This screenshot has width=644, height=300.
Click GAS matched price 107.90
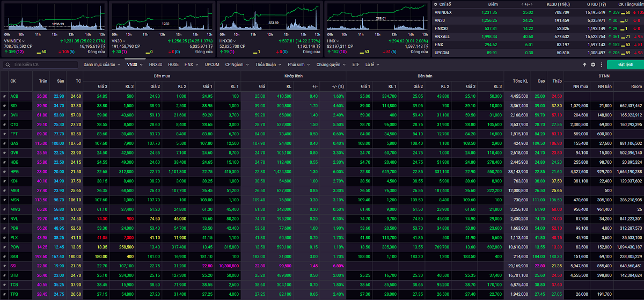pyautogui.click(x=260, y=143)
